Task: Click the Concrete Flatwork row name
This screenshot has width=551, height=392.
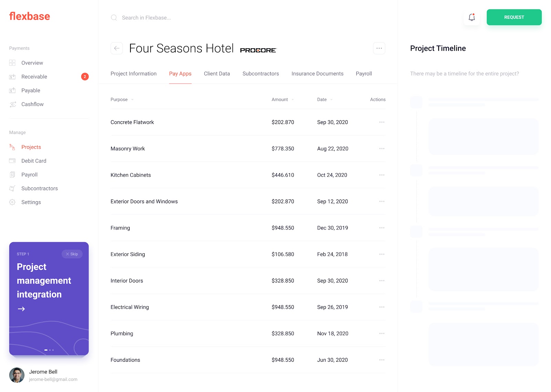Action: pos(132,122)
